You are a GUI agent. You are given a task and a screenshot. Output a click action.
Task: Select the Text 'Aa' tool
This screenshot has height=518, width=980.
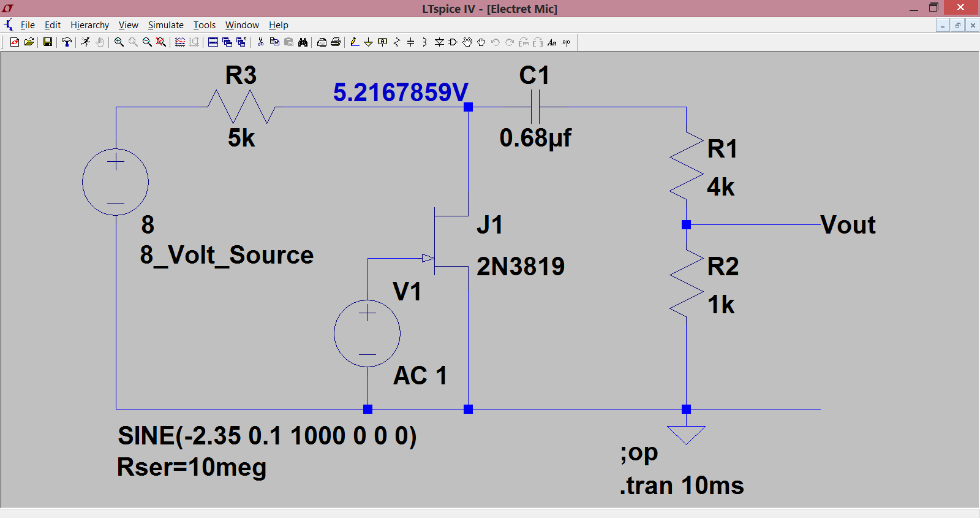[x=552, y=42]
